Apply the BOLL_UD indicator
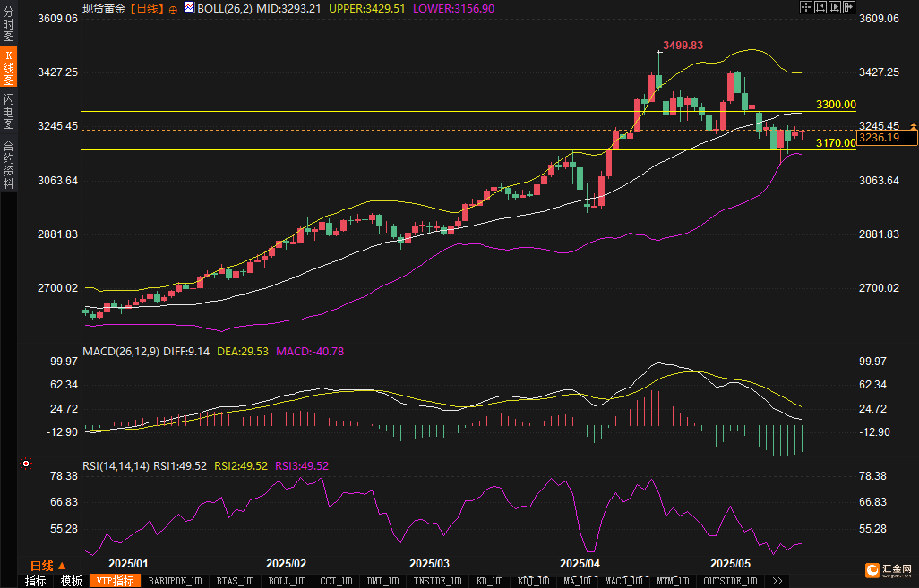919x588 pixels. [287, 581]
